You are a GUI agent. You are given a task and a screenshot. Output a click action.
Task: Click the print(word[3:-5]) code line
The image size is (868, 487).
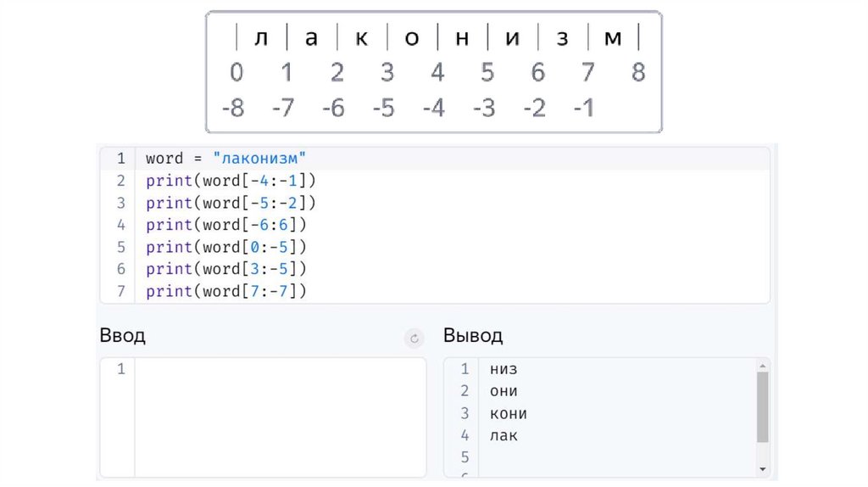pyautogui.click(x=225, y=269)
